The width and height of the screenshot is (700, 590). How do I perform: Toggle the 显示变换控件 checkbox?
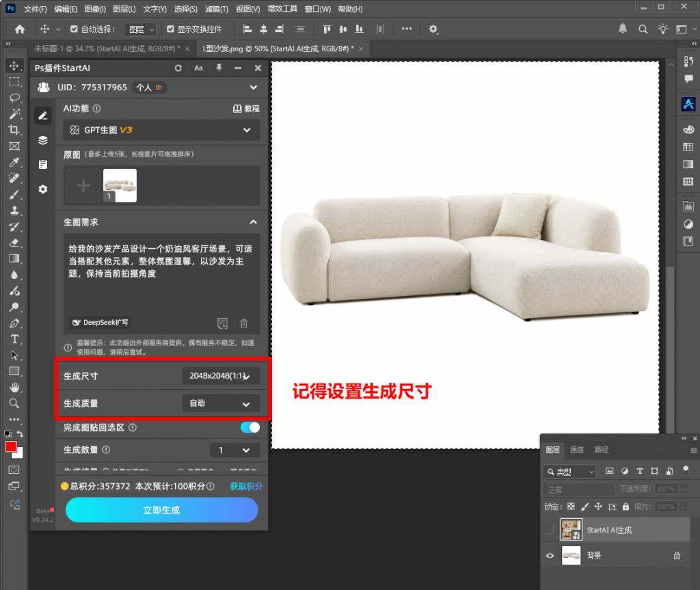[170, 29]
